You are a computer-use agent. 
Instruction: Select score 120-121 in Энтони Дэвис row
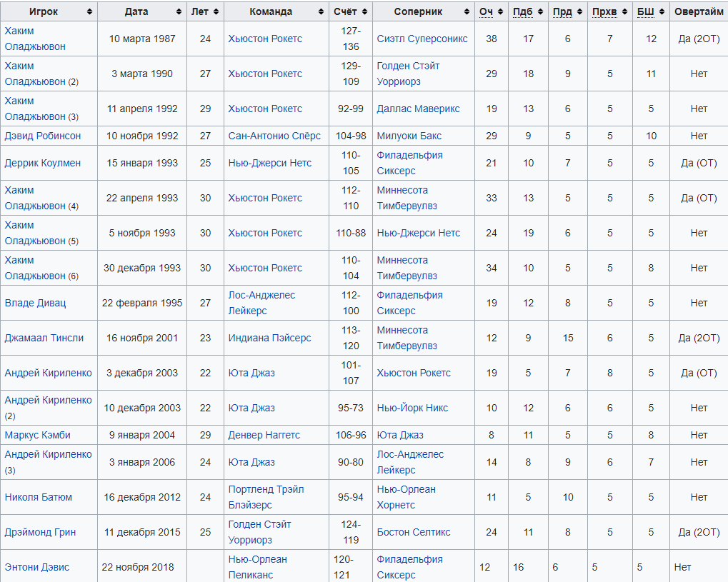(x=344, y=567)
